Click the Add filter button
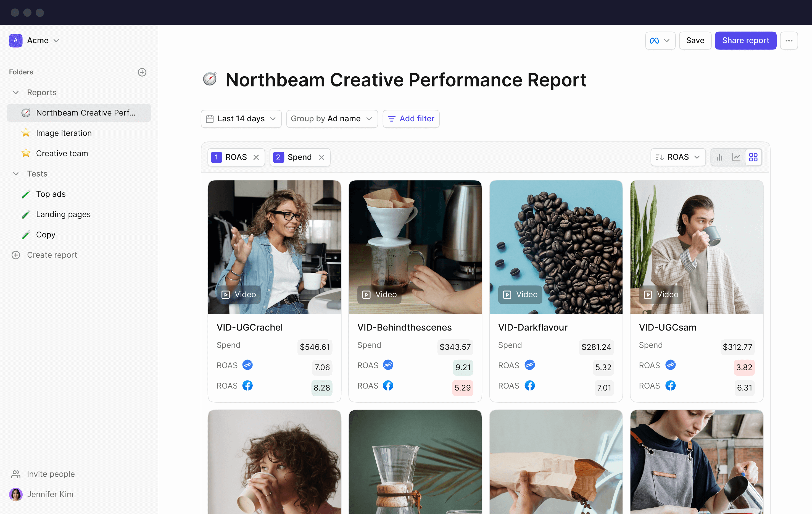The image size is (812, 514). pyautogui.click(x=411, y=119)
